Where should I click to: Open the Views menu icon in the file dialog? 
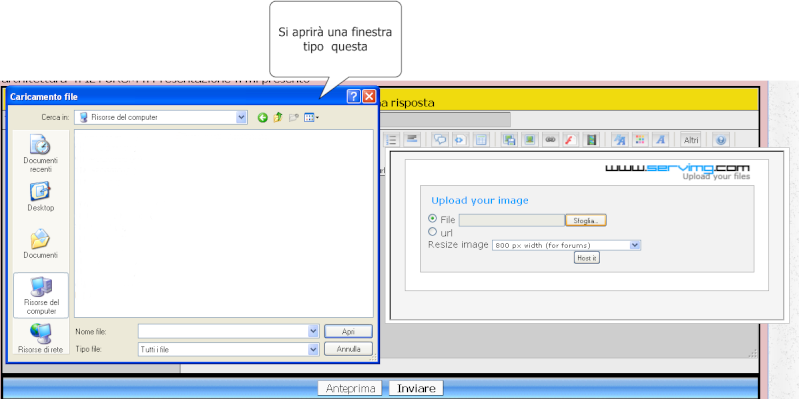pos(311,118)
